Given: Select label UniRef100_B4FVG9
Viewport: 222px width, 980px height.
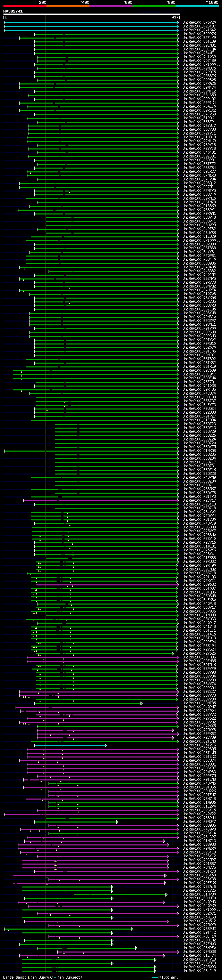Looking at the screenshot, I should pos(199,114).
